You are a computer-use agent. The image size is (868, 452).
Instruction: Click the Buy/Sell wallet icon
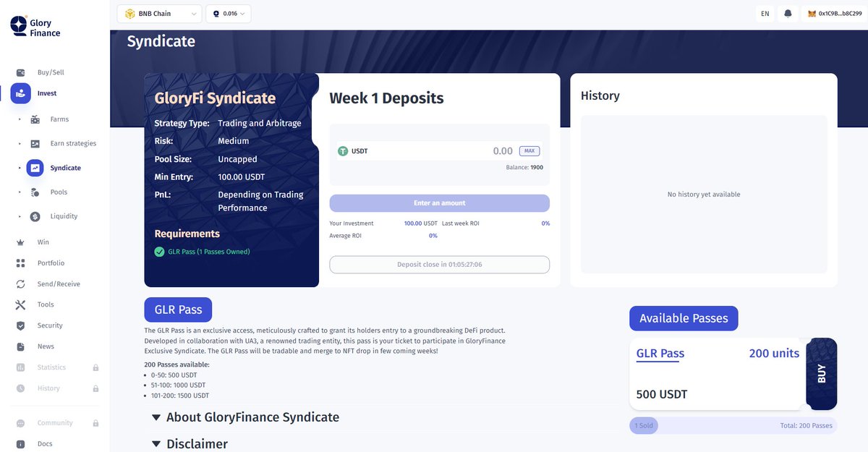click(x=21, y=72)
